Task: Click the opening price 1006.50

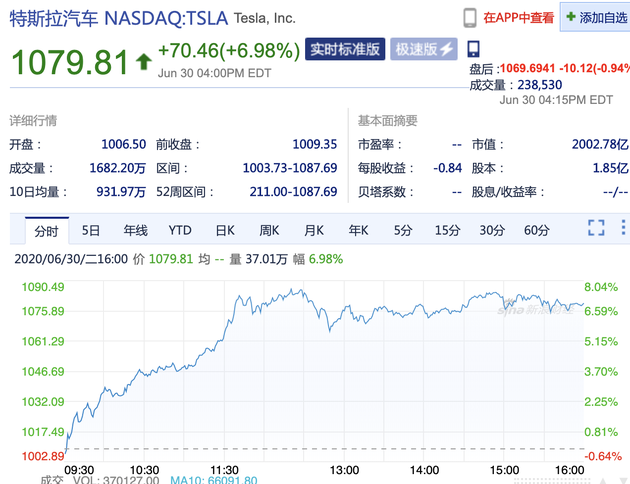Action: coord(123,144)
